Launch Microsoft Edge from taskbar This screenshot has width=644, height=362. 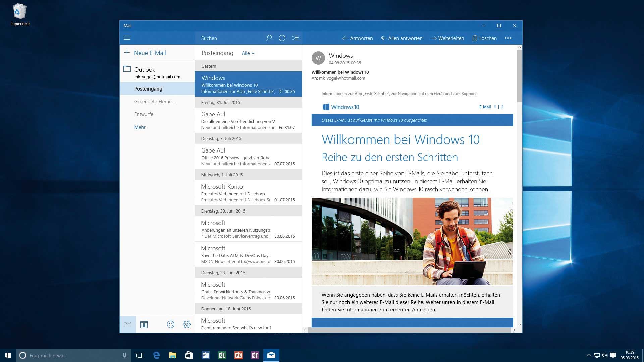[156, 355]
